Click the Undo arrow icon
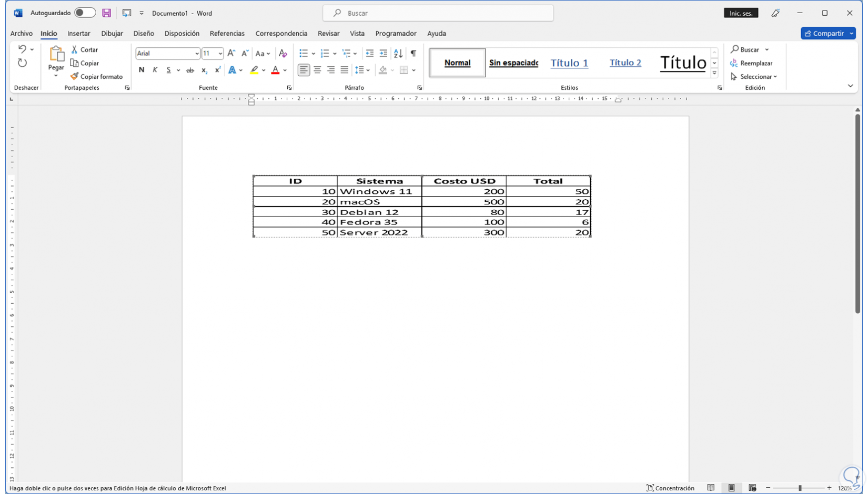Image resolution: width=868 pixels, height=494 pixels. tap(22, 49)
